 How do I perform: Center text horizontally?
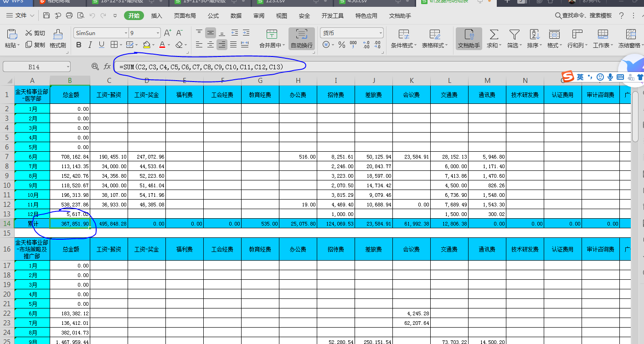[211, 45]
